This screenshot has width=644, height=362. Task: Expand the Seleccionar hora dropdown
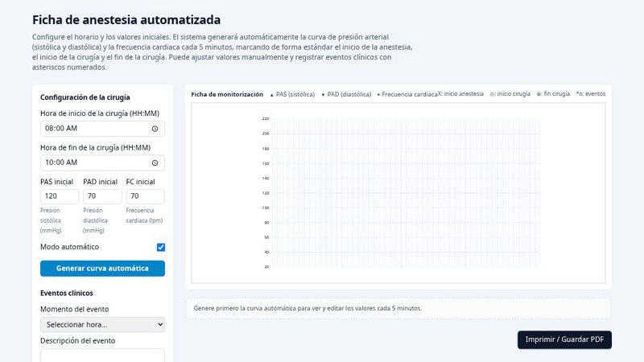tap(103, 324)
